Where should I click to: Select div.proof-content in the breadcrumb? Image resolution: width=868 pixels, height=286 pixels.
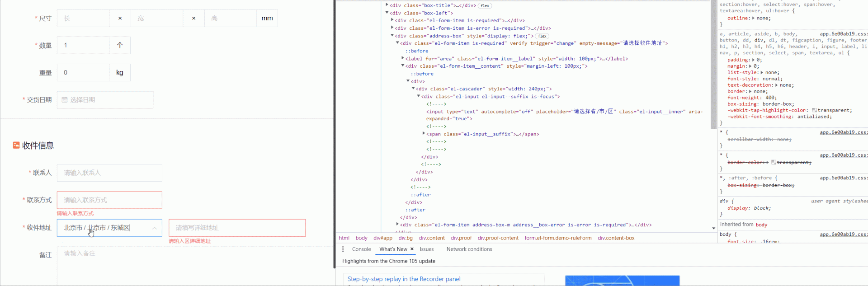tap(498, 238)
